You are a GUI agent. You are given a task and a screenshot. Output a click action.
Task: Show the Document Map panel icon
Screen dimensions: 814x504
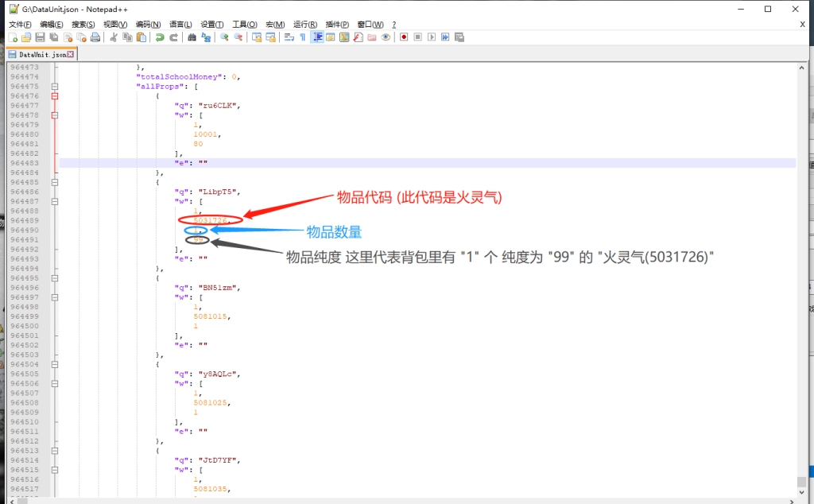pyautogui.click(x=344, y=37)
